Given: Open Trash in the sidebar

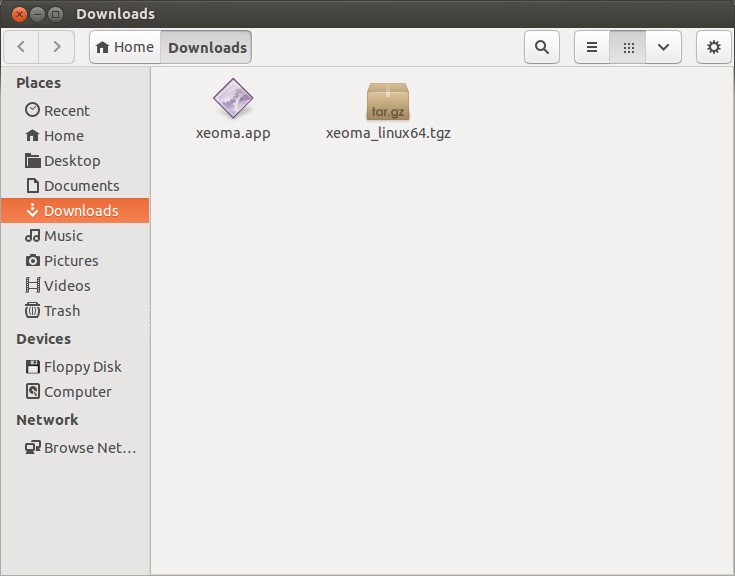Looking at the screenshot, I should point(61,311).
